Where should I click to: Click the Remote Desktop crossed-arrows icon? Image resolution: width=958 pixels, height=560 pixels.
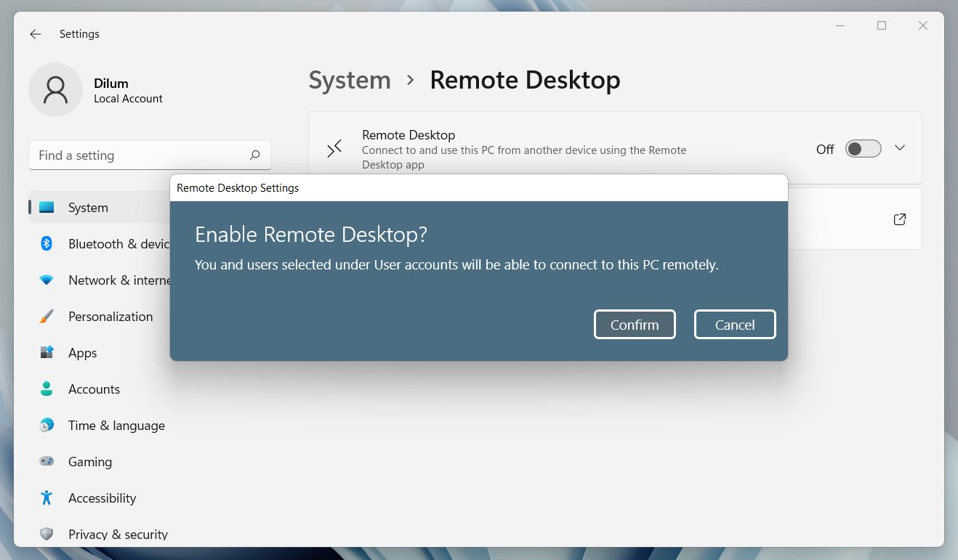[x=334, y=148]
